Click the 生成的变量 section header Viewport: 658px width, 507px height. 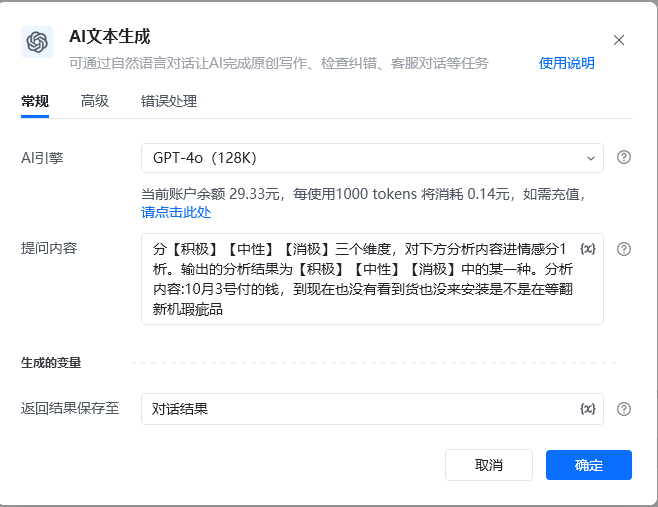[x=51, y=363]
